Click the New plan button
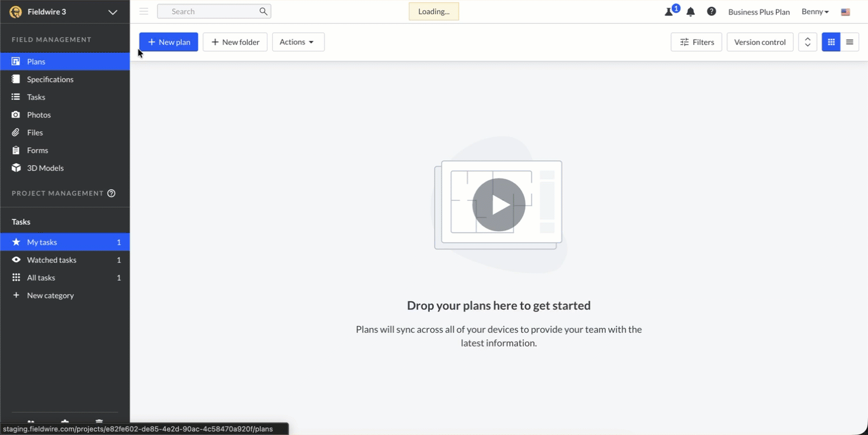 tap(168, 42)
